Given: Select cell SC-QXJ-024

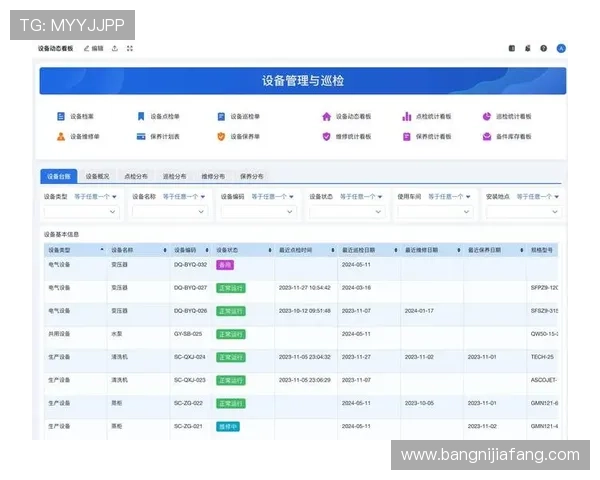Looking at the screenshot, I should click(190, 357).
